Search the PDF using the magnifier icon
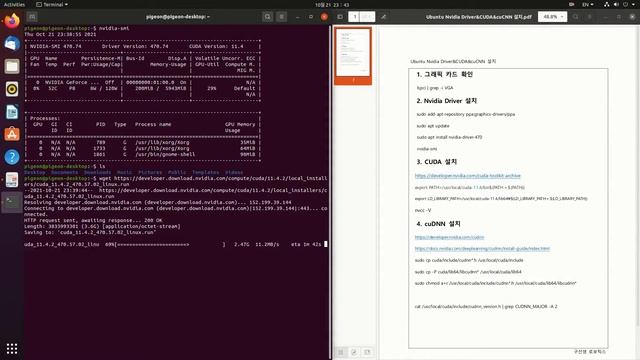 tap(576, 17)
